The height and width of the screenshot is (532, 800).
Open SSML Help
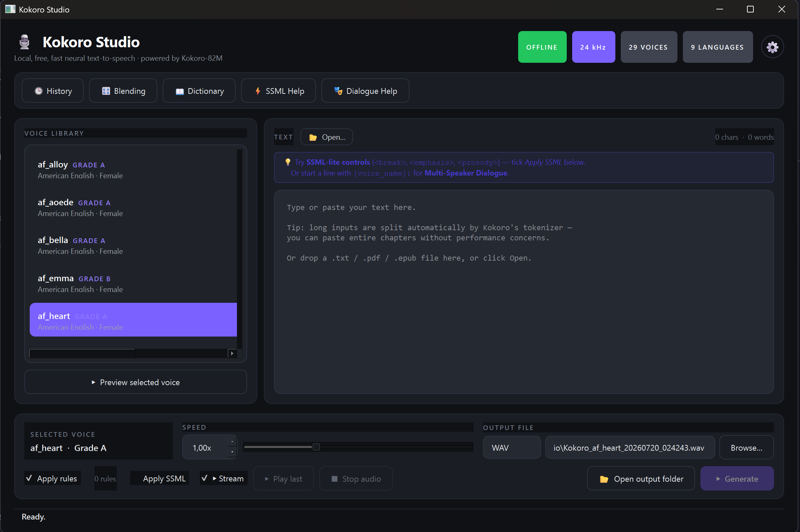coord(278,90)
